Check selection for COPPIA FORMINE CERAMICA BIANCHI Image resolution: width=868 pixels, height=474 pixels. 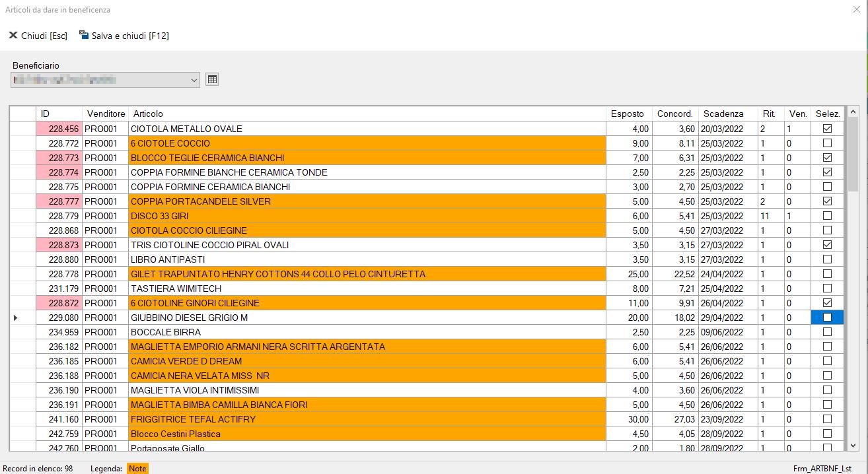(x=827, y=187)
